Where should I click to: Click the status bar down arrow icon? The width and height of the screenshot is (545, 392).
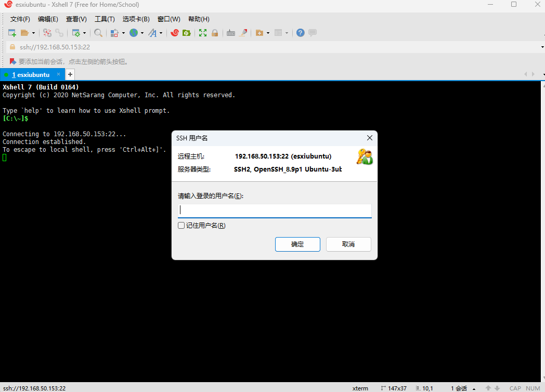(x=497, y=388)
